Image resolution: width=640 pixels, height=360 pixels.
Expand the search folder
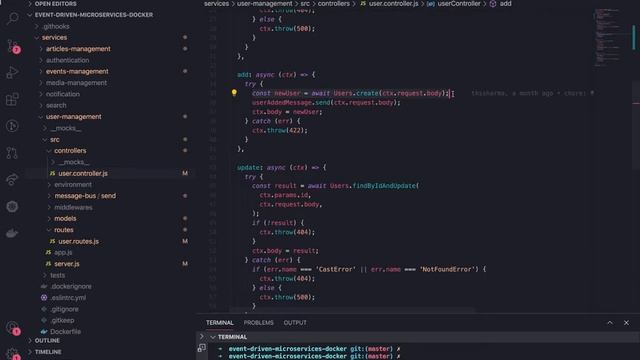pyautogui.click(x=56, y=105)
